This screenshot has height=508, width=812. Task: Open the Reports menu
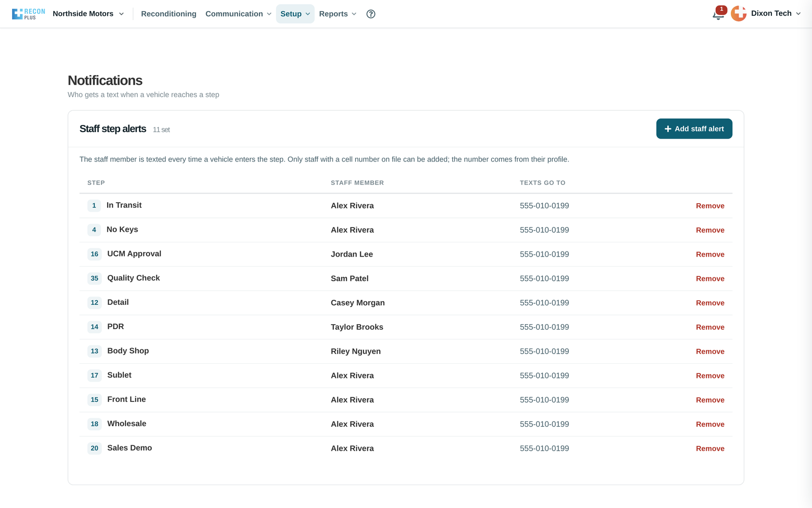point(337,14)
